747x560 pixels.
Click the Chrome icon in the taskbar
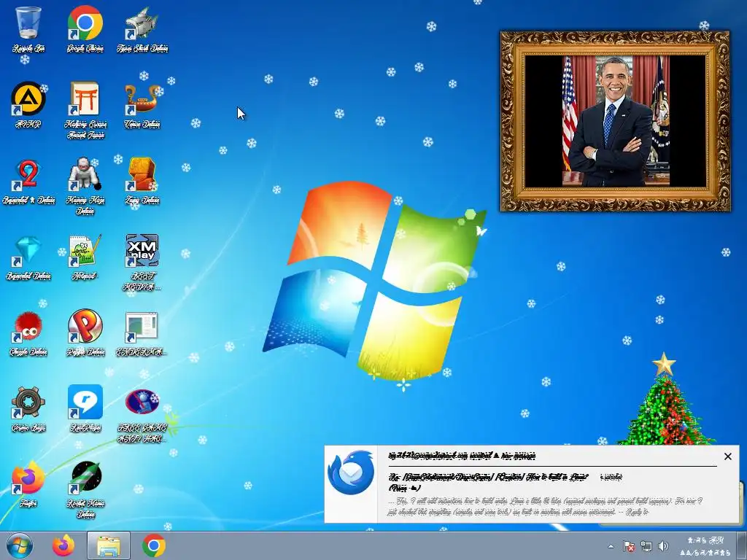(x=154, y=545)
